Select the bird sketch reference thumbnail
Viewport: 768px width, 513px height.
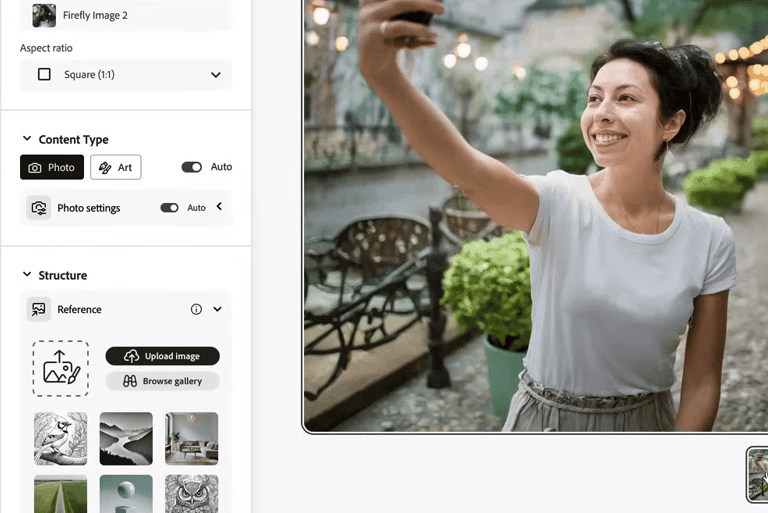point(61,439)
